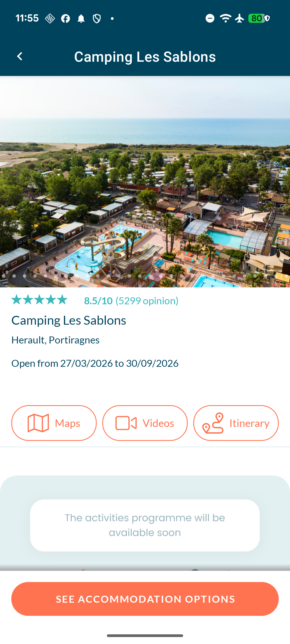Tap the 8.5/10 score text
Image resolution: width=290 pixels, height=644 pixels.
point(98,301)
